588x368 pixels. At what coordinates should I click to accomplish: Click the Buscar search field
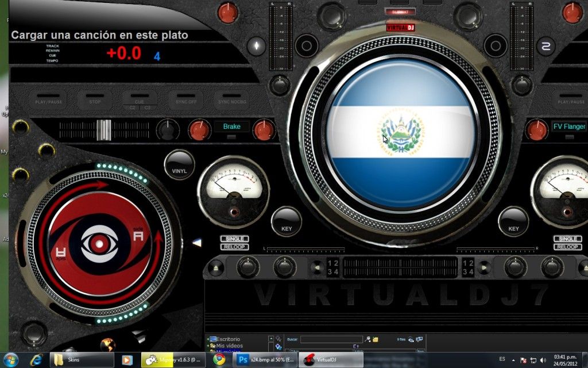click(331, 339)
